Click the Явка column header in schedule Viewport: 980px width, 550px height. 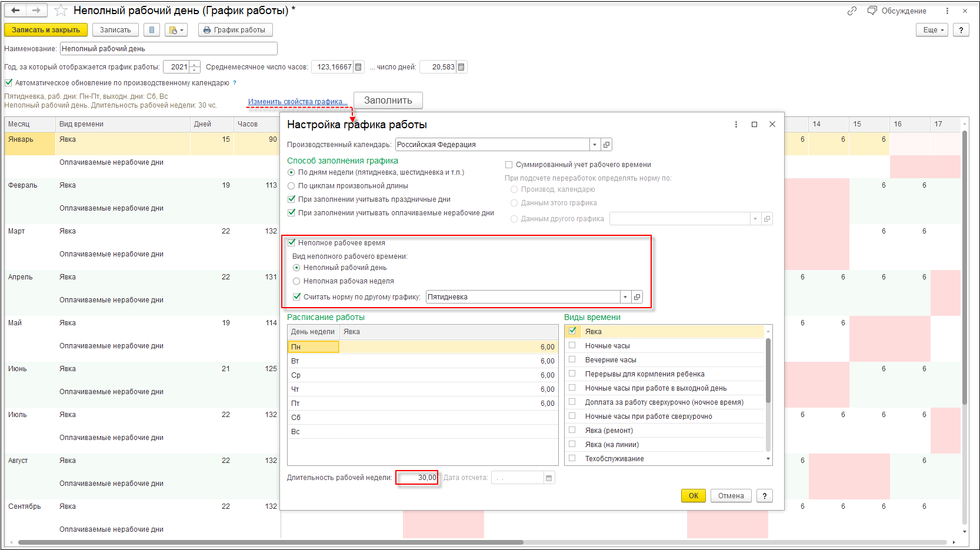point(449,332)
